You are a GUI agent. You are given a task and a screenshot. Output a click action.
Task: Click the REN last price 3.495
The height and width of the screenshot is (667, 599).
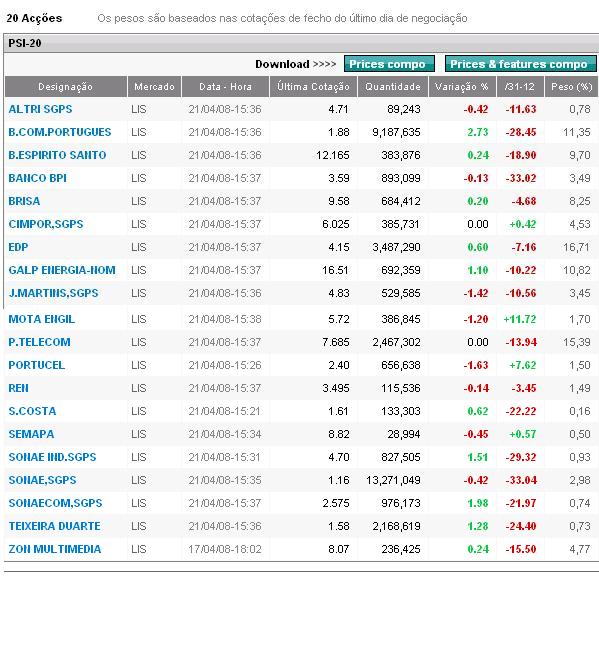pos(336,388)
